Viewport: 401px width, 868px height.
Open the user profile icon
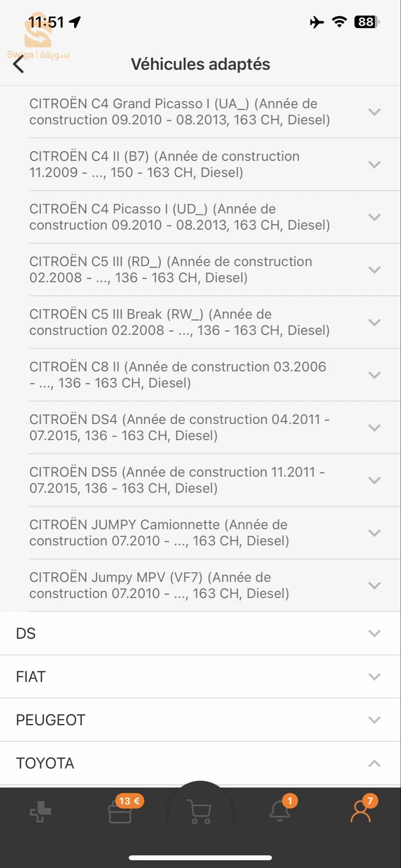360,810
